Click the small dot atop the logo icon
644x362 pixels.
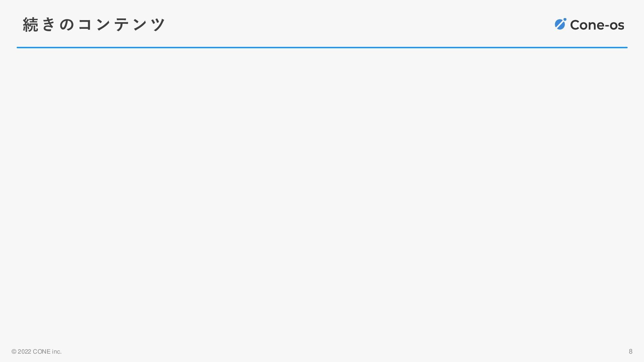click(565, 19)
